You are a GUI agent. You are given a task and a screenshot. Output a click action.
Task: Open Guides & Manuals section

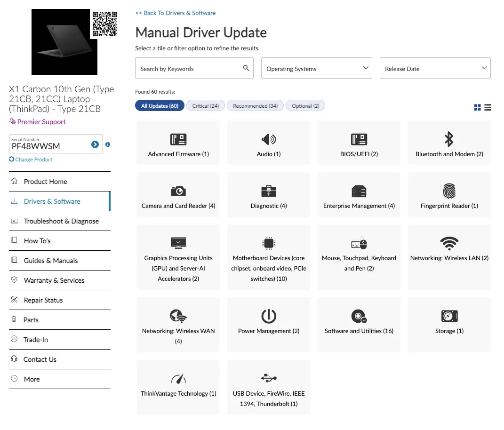click(59, 261)
